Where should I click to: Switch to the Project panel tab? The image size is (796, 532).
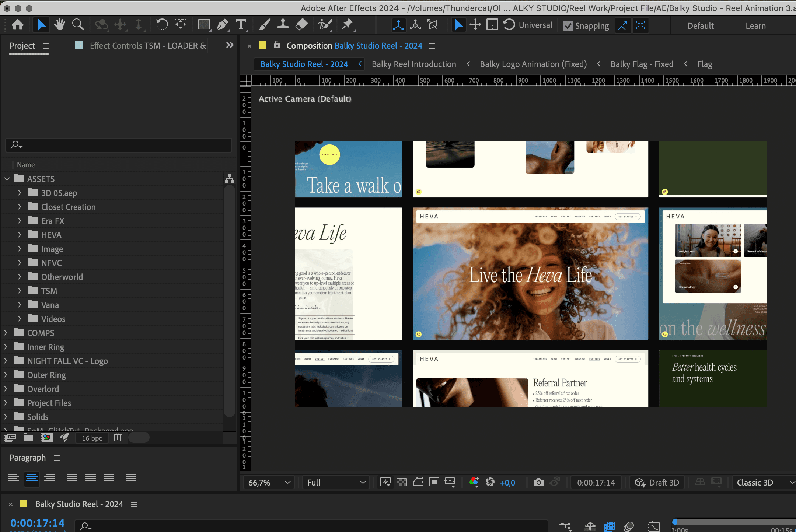click(22, 46)
